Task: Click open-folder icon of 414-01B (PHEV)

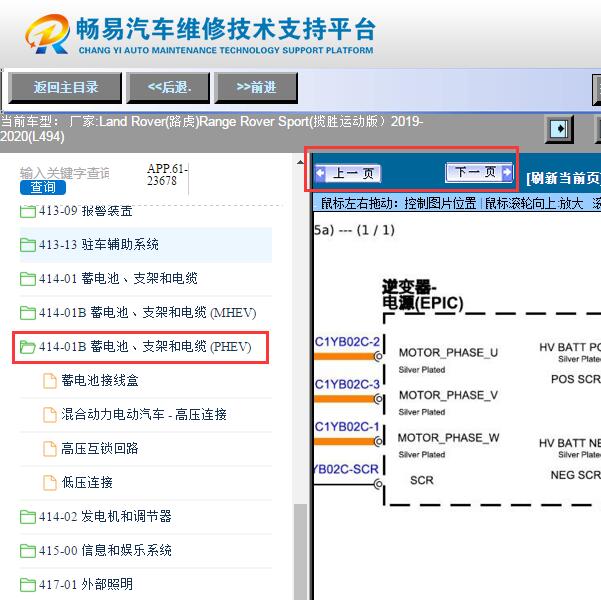Action: 28,347
